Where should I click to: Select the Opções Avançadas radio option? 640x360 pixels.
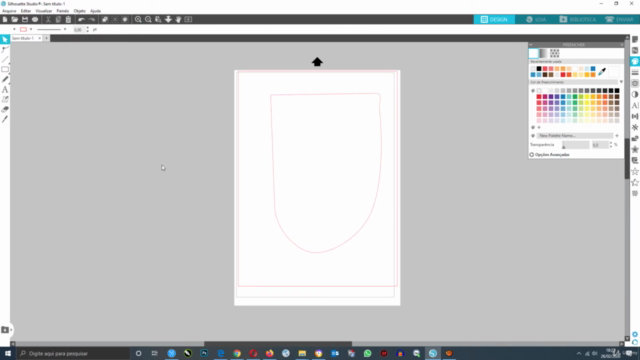coord(532,155)
